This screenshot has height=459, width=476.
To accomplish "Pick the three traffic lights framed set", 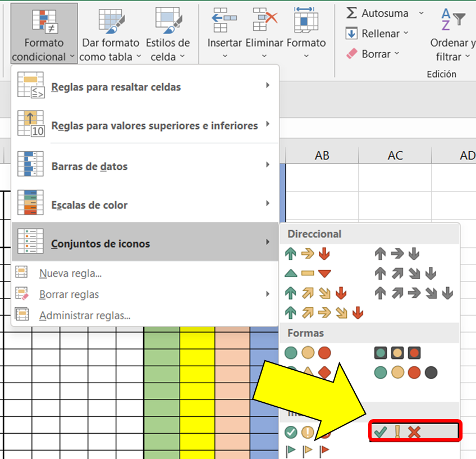I will point(399,353).
